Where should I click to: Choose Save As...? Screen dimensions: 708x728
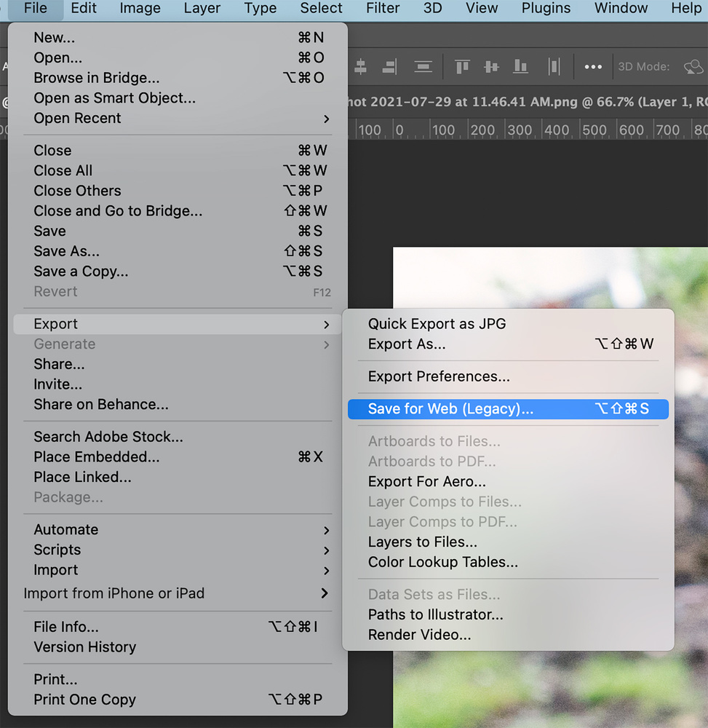[178, 251]
